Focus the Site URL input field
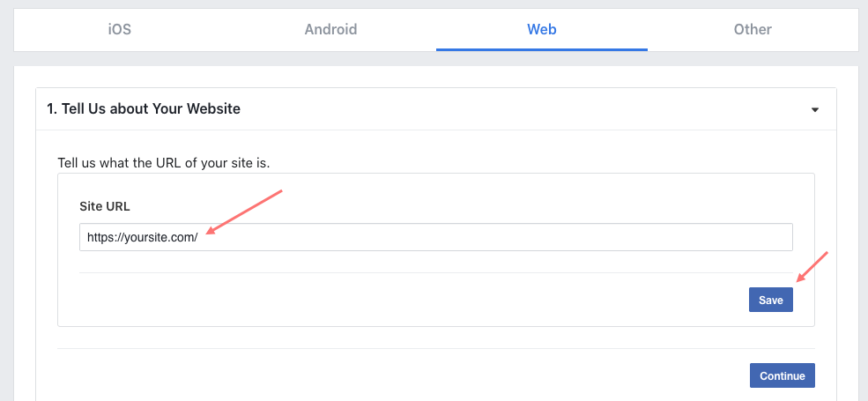868x401 pixels. 435,237
